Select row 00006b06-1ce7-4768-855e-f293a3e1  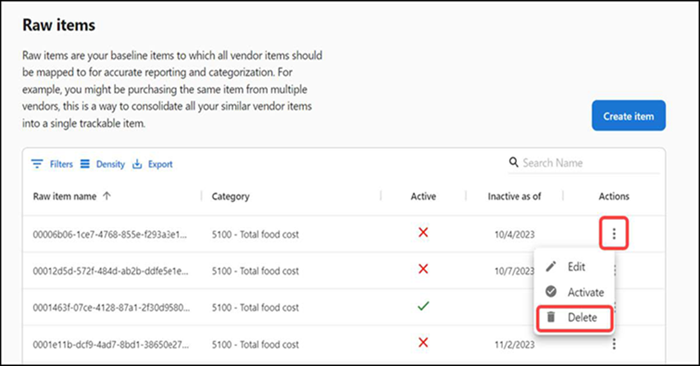point(344,234)
